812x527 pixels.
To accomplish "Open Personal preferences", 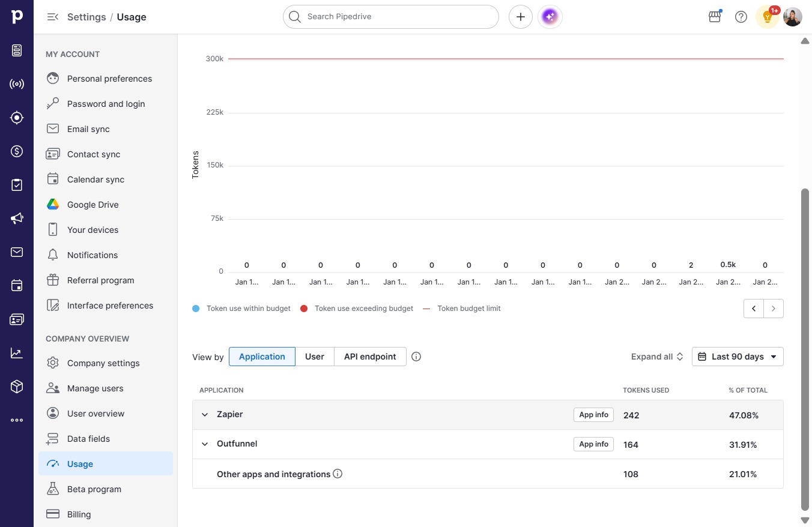I will pyautogui.click(x=106, y=79).
